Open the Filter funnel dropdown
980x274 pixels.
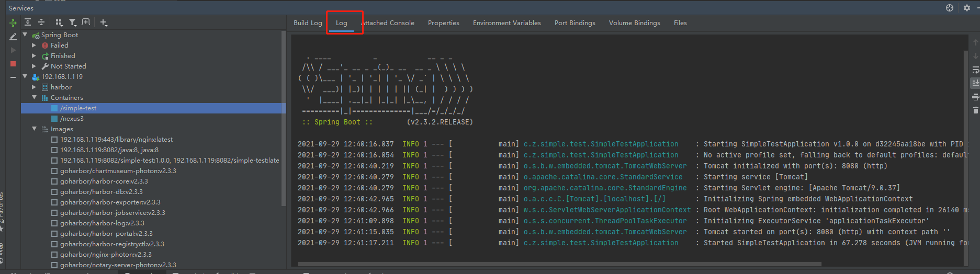(x=73, y=22)
